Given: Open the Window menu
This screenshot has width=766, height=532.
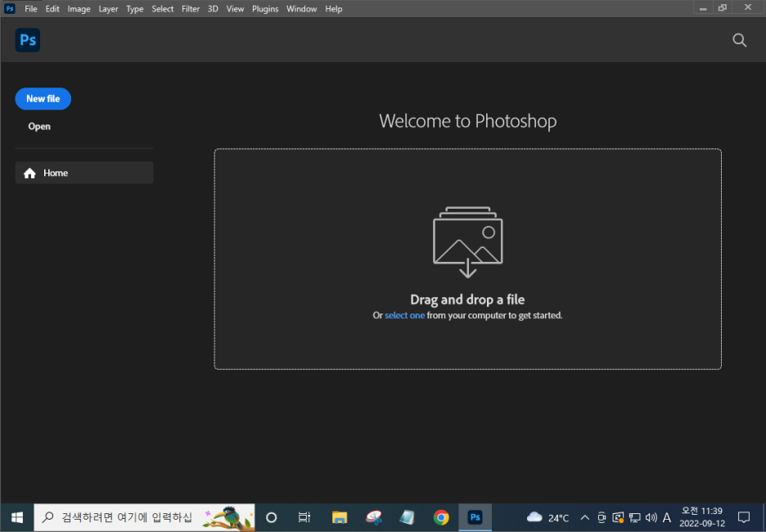Looking at the screenshot, I should click(x=301, y=9).
